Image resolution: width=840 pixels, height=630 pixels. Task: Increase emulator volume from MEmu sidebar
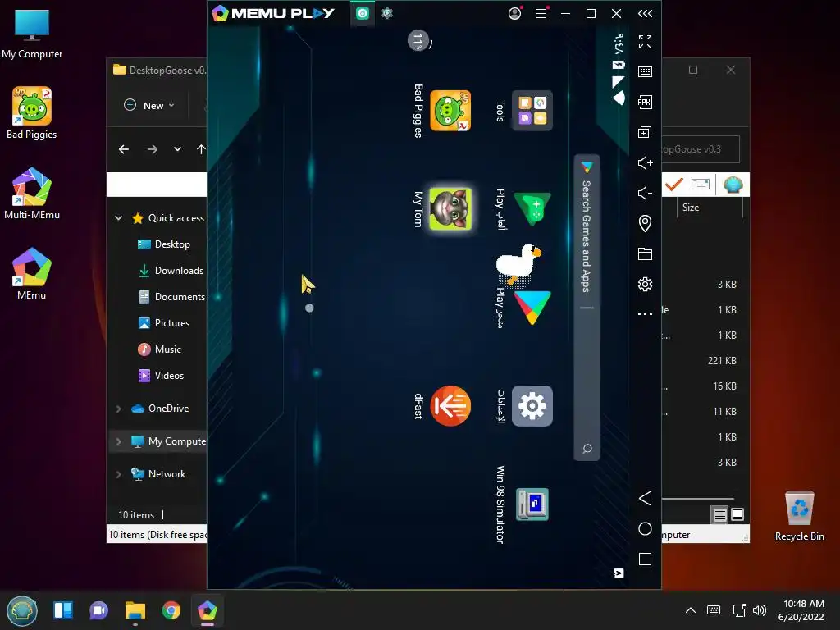coord(645,163)
